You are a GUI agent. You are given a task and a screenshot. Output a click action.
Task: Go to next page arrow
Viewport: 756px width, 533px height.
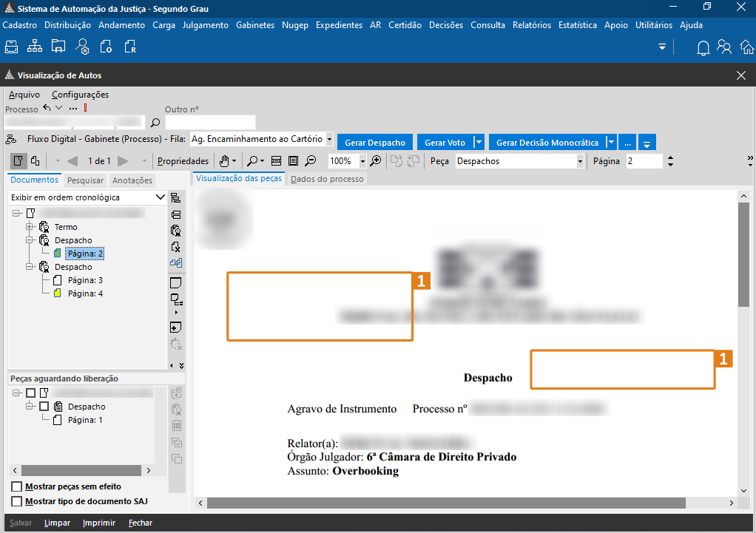[x=123, y=161]
